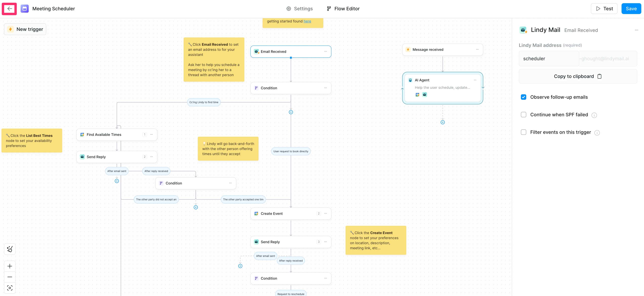Image resolution: width=644 pixels, height=296 pixels.
Task: Click the fit-to-view focus icon
Action: [10, 288]
